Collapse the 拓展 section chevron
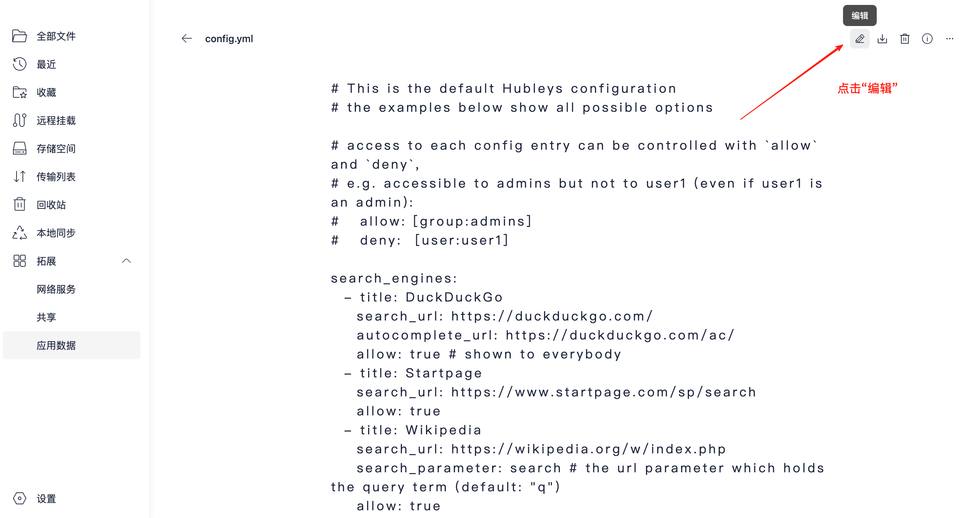This screenshot has height=518, width=980. tap(126, 261)
